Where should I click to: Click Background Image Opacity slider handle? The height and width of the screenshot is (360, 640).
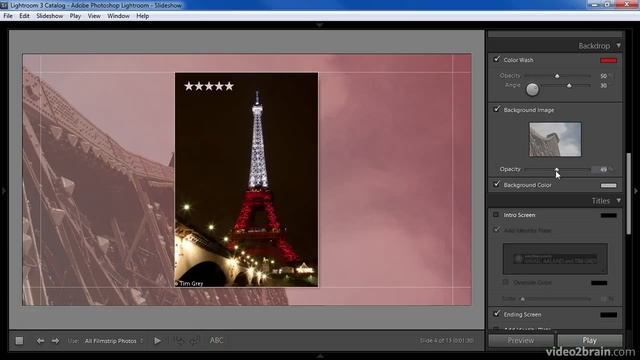(x=557, y=169)
